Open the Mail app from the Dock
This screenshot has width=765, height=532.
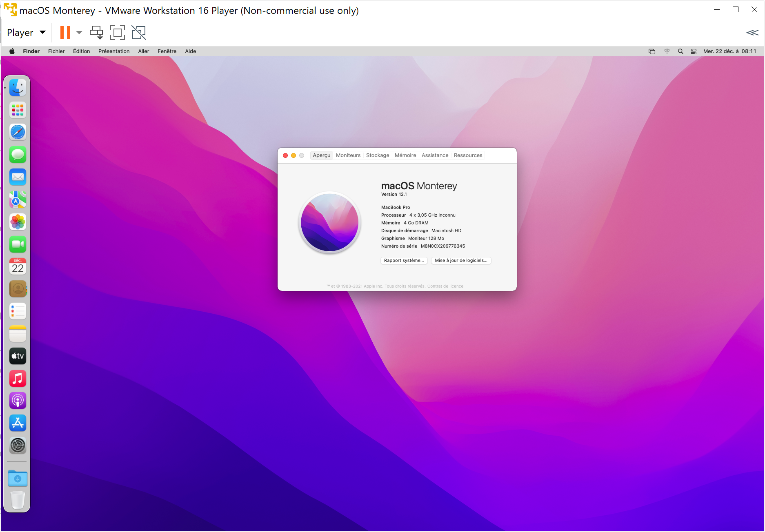point(17,177)
